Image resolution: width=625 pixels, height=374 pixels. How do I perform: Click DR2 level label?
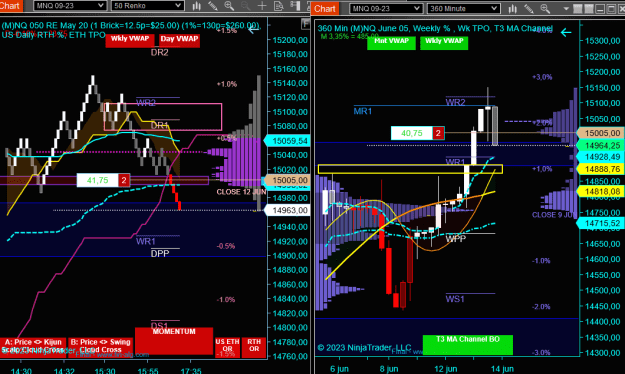159,53
